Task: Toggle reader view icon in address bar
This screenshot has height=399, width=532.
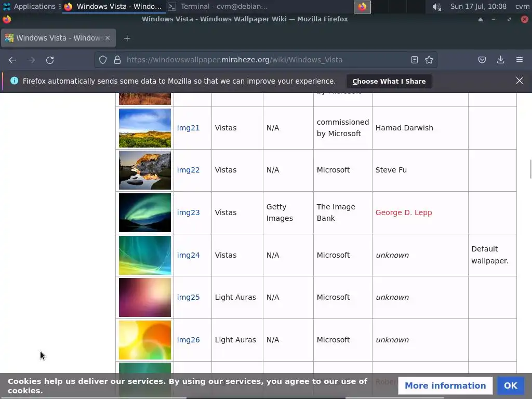Action: click(414, 60)
